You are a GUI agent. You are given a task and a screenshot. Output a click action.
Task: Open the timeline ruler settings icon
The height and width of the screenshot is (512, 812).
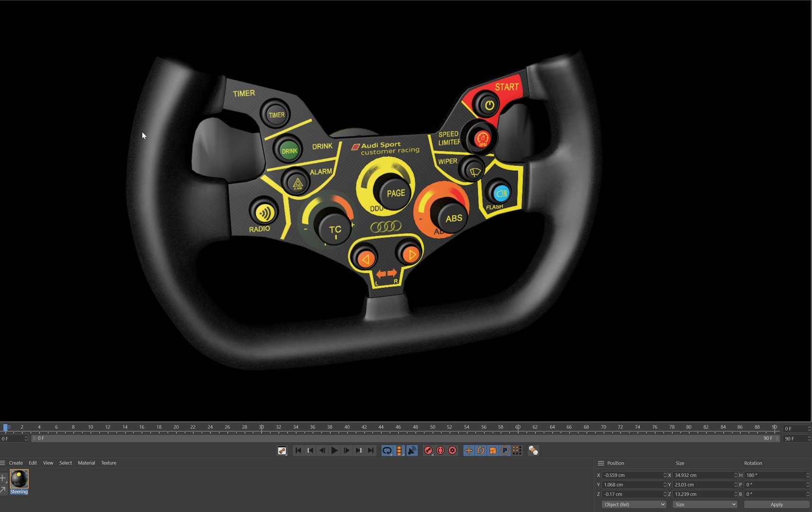pyautogui.click(x=282, y=450)
